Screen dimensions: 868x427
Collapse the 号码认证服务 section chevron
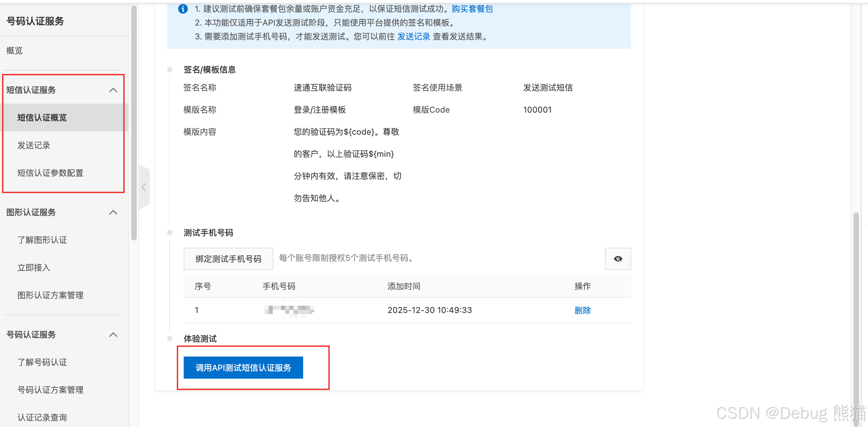113,334
